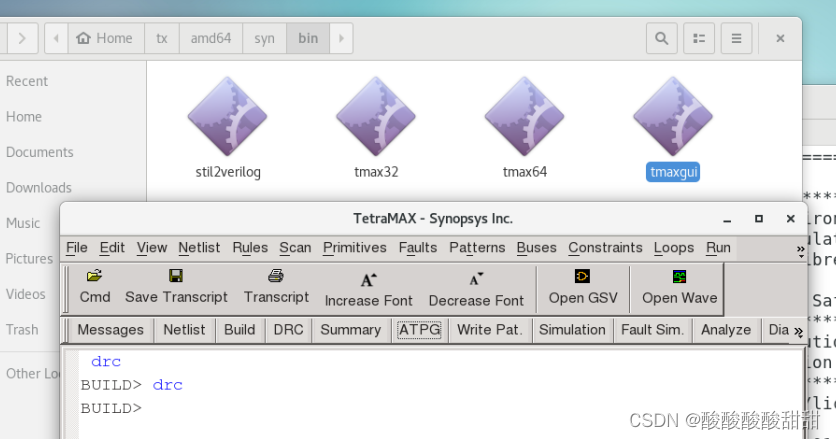
Task: Open Documents in the sidebar
Action: pyautogui.click(x=39, y=152)
